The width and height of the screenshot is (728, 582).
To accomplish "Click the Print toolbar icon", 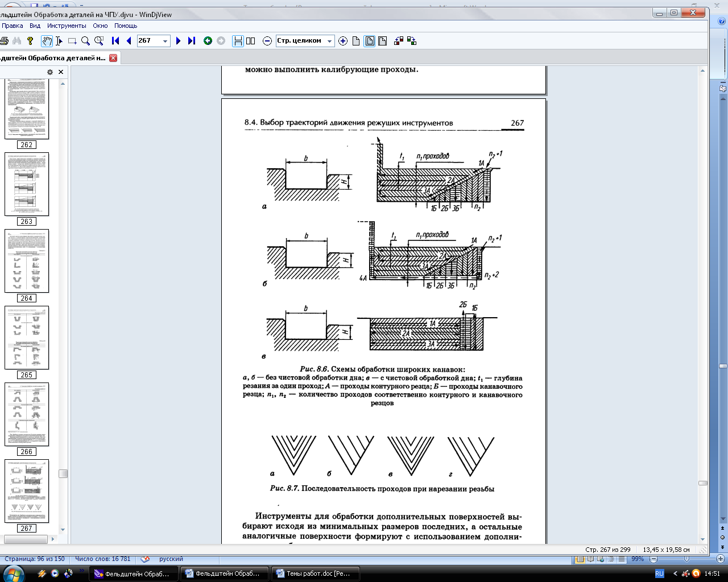I will (x=4, y=41).
